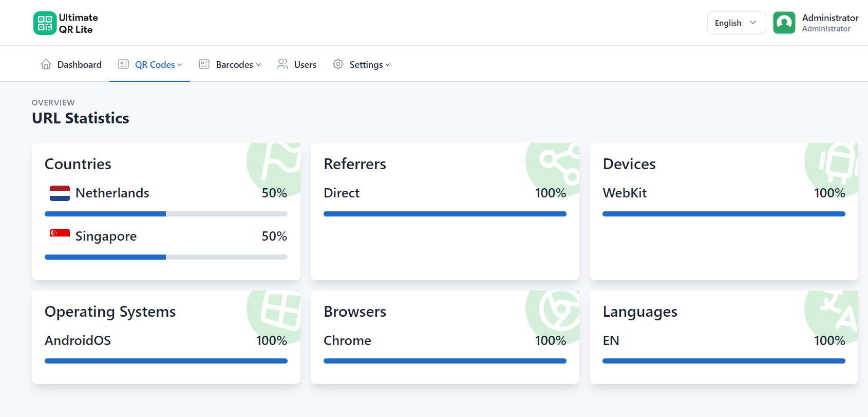Open the Settings menu

pyautogui.click(x=362, y=64)
